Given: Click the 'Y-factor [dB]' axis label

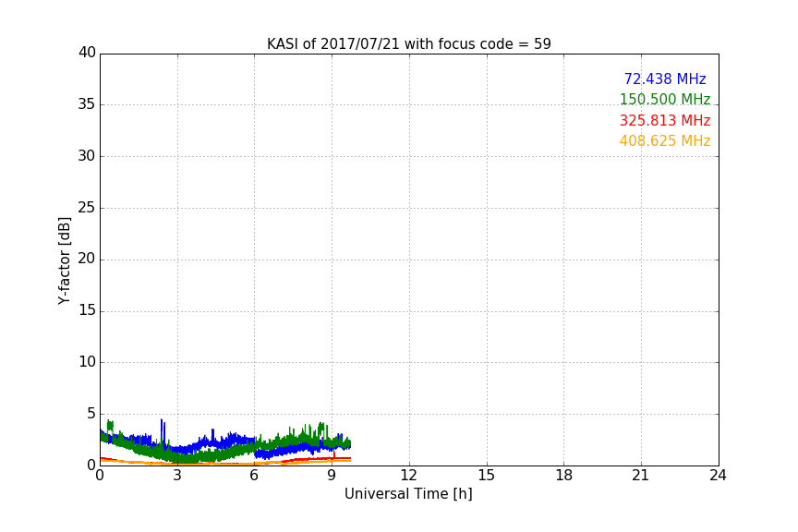Looking at the screenshot, I should 64,260.
